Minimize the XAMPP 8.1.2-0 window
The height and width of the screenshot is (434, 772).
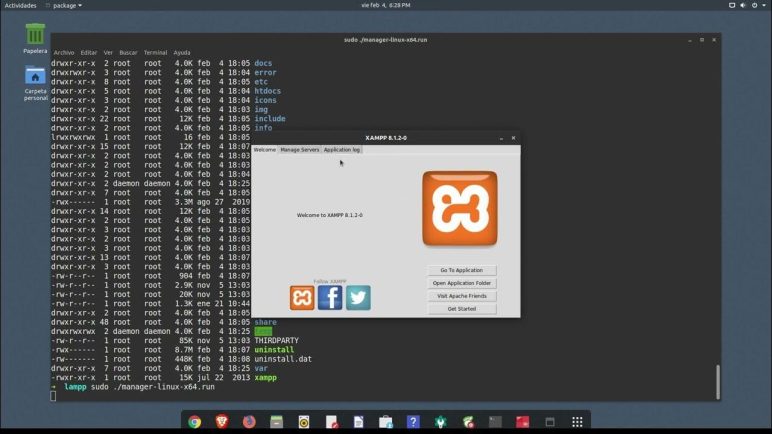pyautogui.click(x=501, y=138)
